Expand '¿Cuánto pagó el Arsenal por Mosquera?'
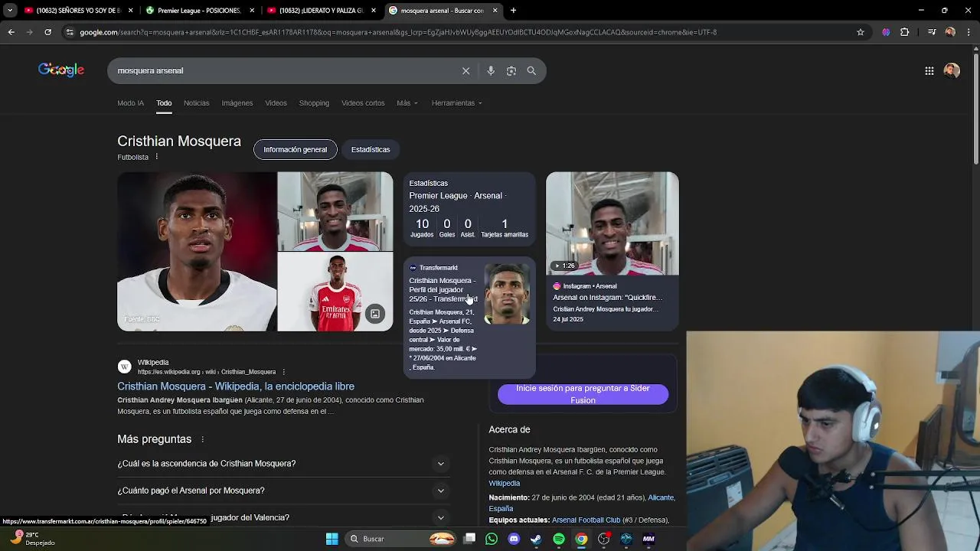Screen dimensions: 980x551 tap(283, 491)
